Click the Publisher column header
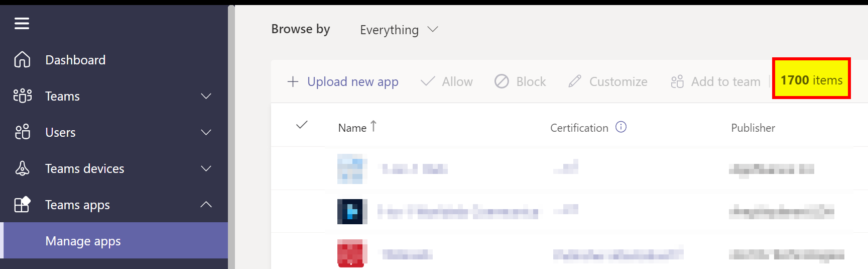Viewport: 868px width, 269px height. pyautogui.click(x=753, y=128)
